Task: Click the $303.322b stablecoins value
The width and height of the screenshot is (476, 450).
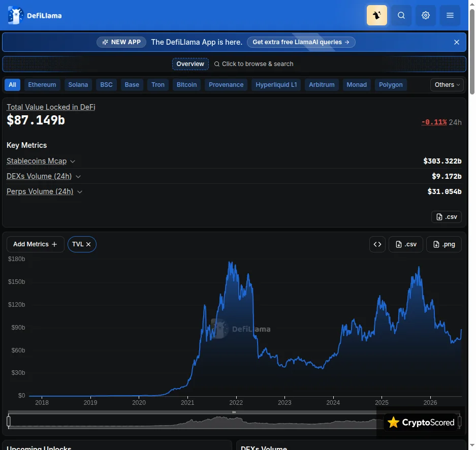Action: (x=442, y=161)
